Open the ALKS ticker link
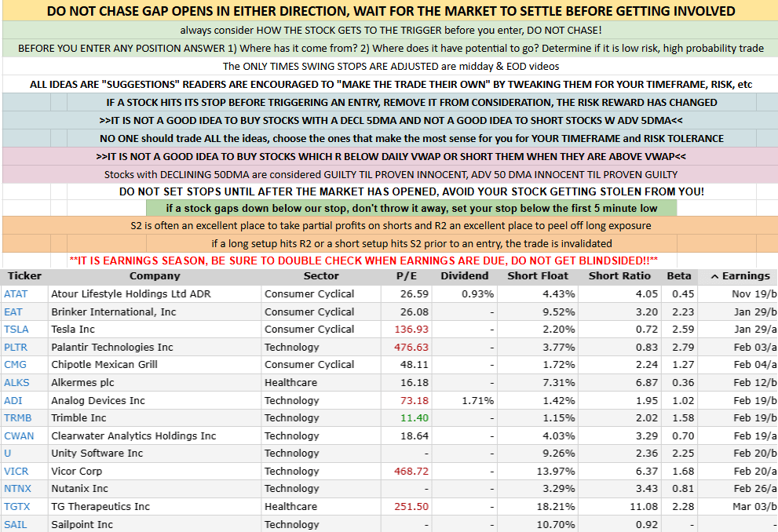This screenshot has height=532, width=778. tap(16, 383)
